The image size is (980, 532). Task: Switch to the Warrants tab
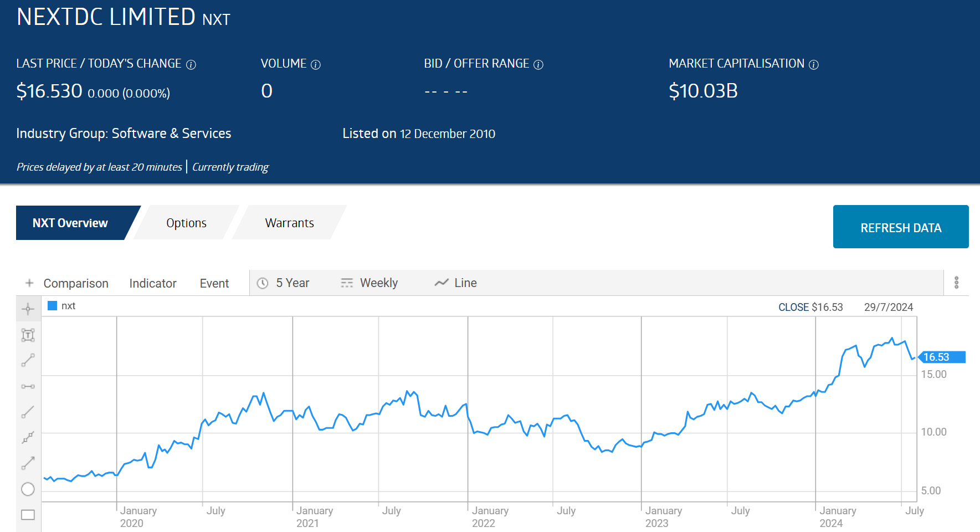pos(289,223)
